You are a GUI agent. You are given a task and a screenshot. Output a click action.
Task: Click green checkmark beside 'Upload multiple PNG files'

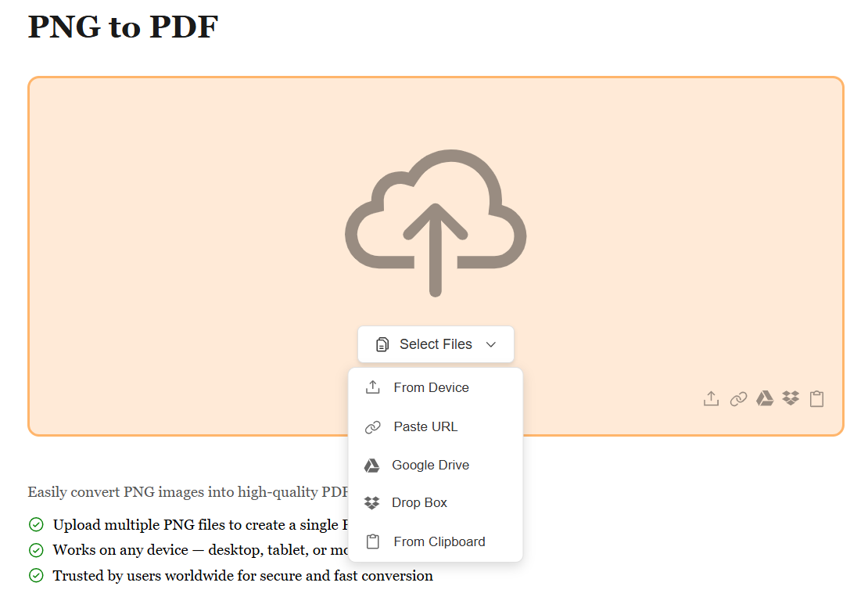(x=36, y=525)
